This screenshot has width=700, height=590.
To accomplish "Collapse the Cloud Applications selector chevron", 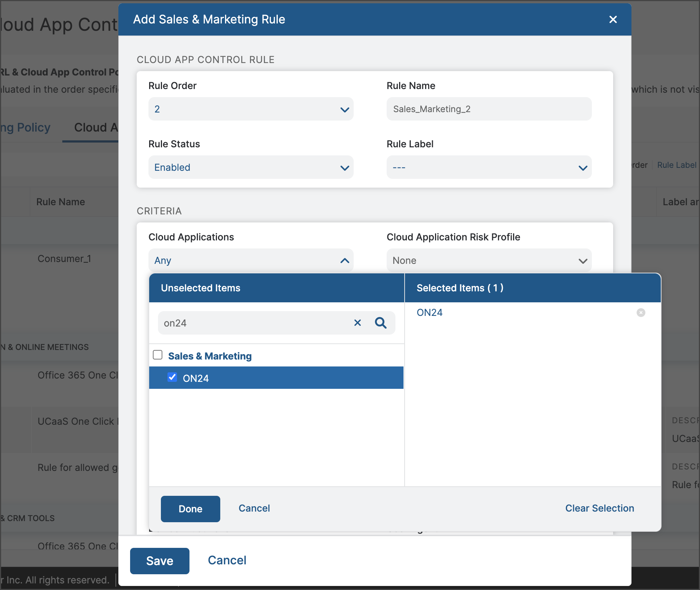I will coord(344,261).
